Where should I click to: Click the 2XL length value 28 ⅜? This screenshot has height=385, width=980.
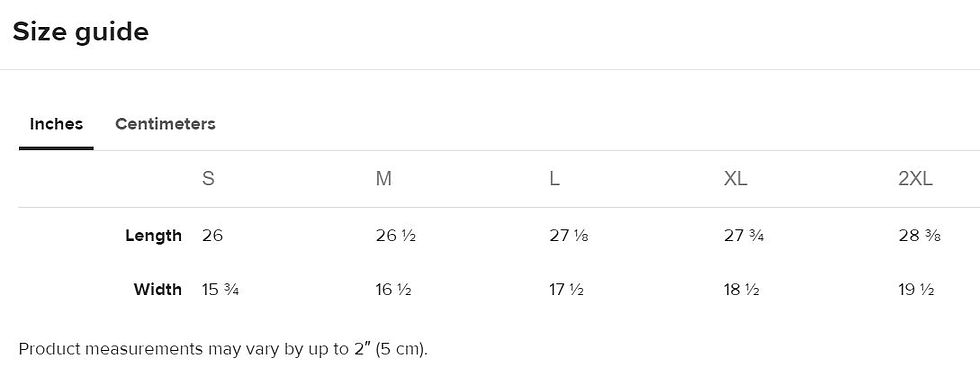(919, 236)
